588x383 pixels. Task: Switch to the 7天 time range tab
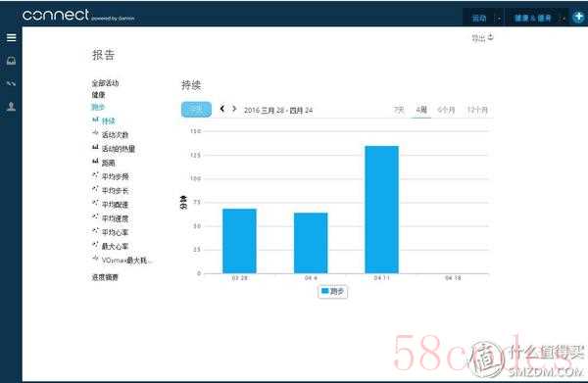(399, 110)
